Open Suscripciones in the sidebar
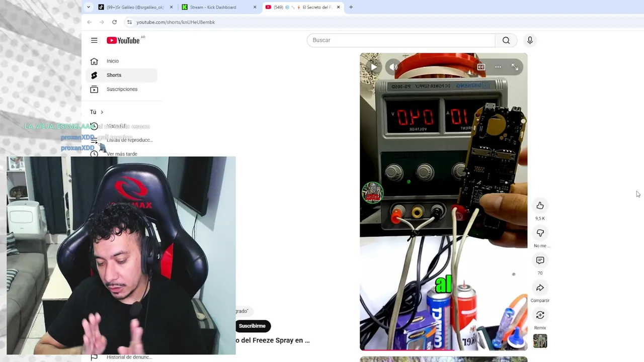This screenshot has height=362, width=644. (x=122, y=89)
